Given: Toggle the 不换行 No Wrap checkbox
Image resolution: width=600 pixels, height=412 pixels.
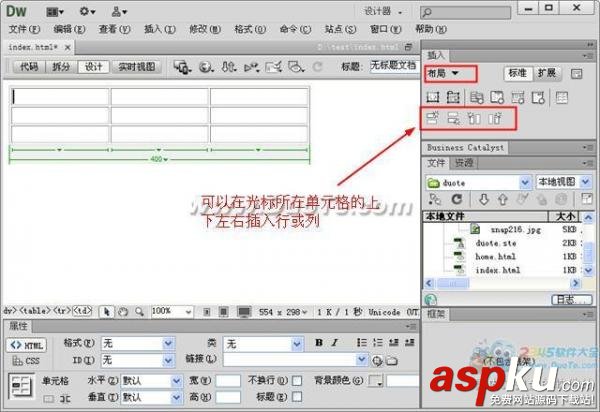Looking at the screenshot, I should pos(297,380).
